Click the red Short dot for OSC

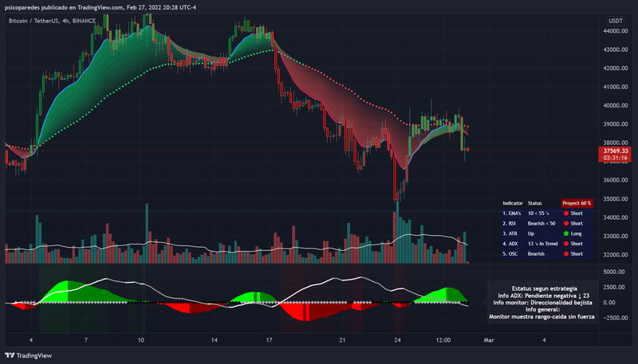click(566, 254)
